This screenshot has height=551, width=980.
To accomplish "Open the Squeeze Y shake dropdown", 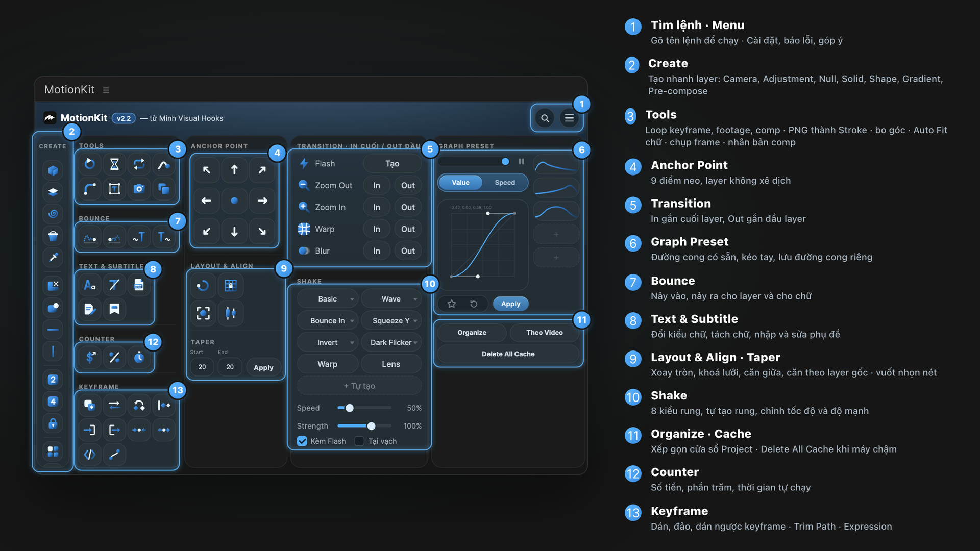I will [x=391, y=321].
